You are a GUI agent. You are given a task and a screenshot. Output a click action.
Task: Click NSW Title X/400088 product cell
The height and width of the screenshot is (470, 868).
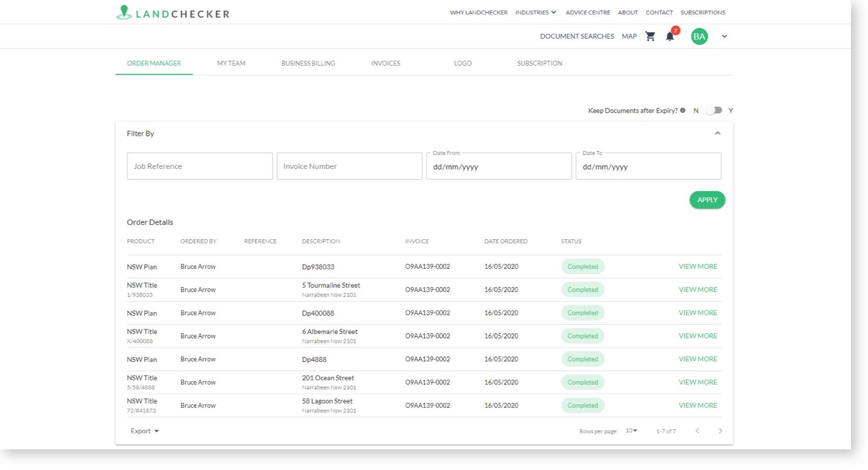pos(142,336)
